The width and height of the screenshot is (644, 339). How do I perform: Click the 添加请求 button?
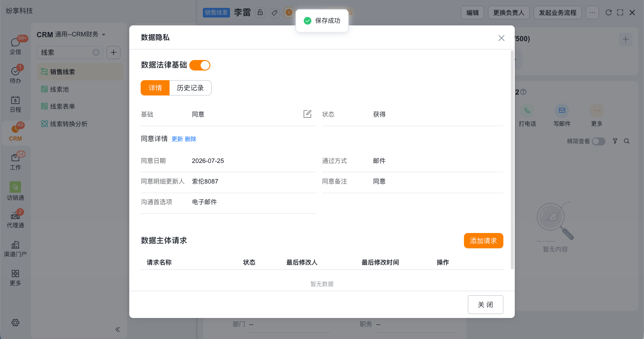click(484, 240)
